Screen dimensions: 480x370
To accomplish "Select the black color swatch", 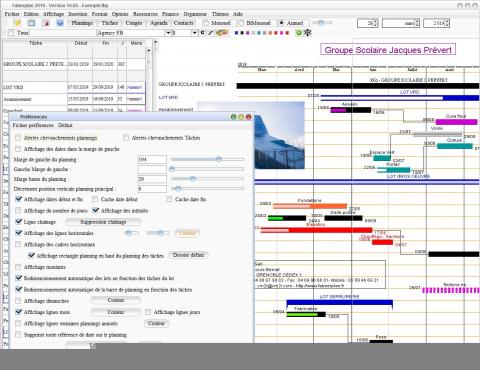I will [242, 33].
